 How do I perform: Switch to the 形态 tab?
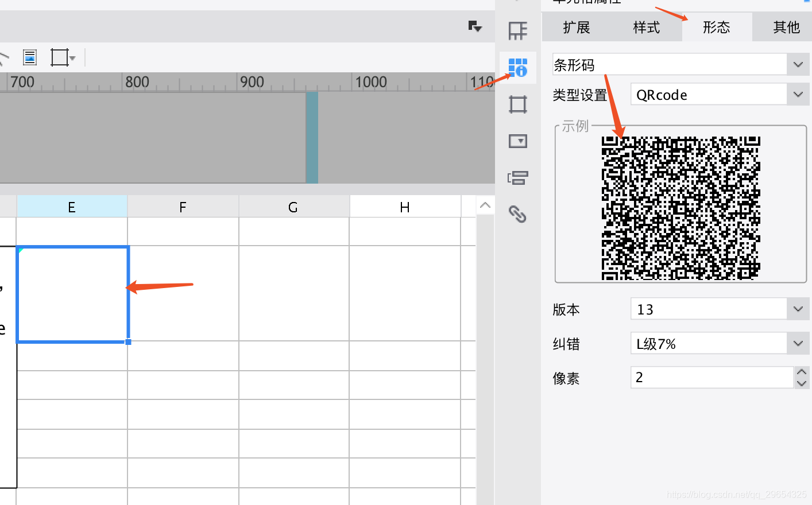point(717,27)
